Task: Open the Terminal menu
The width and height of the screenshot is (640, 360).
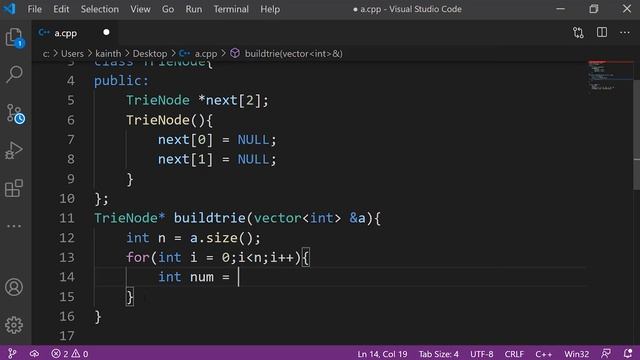Action: tap(231, 9)
